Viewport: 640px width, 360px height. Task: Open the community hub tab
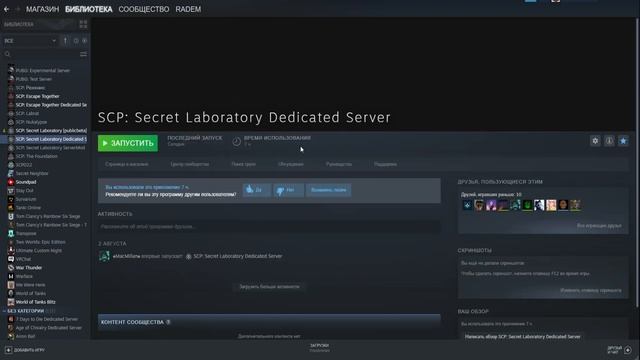190,164
